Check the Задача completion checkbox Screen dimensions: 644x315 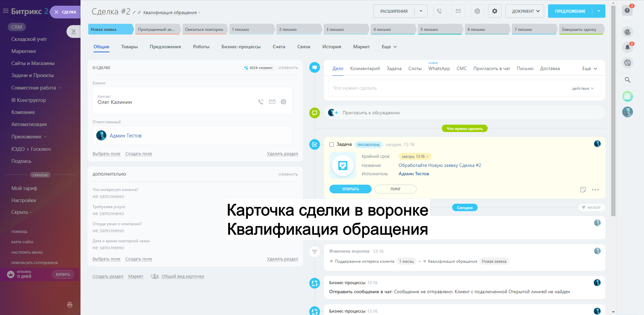click(331, 144)
